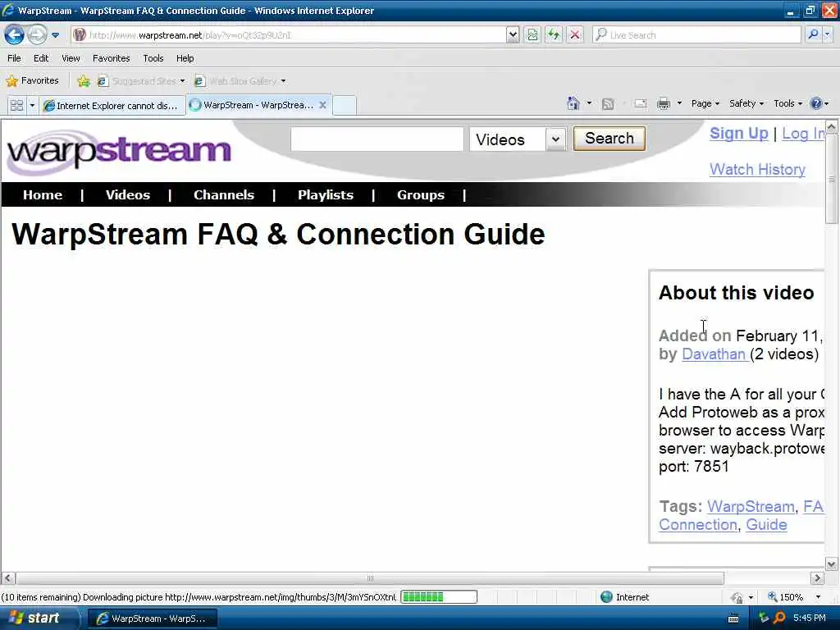Click the Connection tag link

tap(697, 524)
